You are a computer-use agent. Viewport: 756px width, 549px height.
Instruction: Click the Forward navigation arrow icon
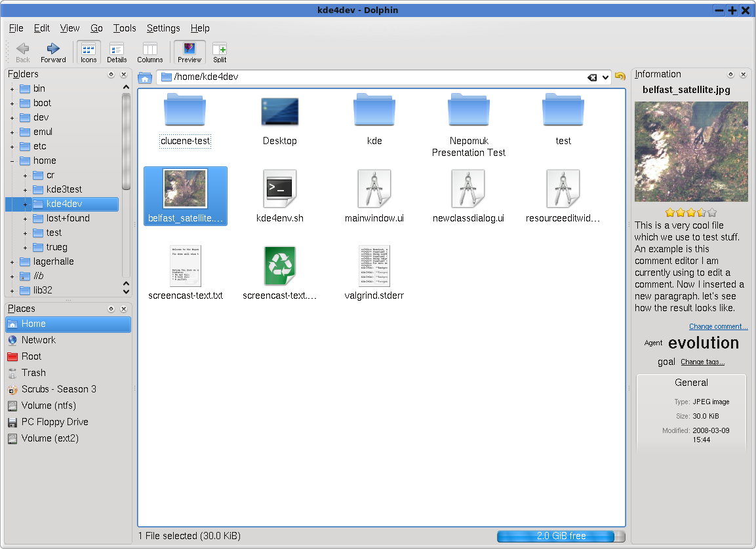pos(53,48)
